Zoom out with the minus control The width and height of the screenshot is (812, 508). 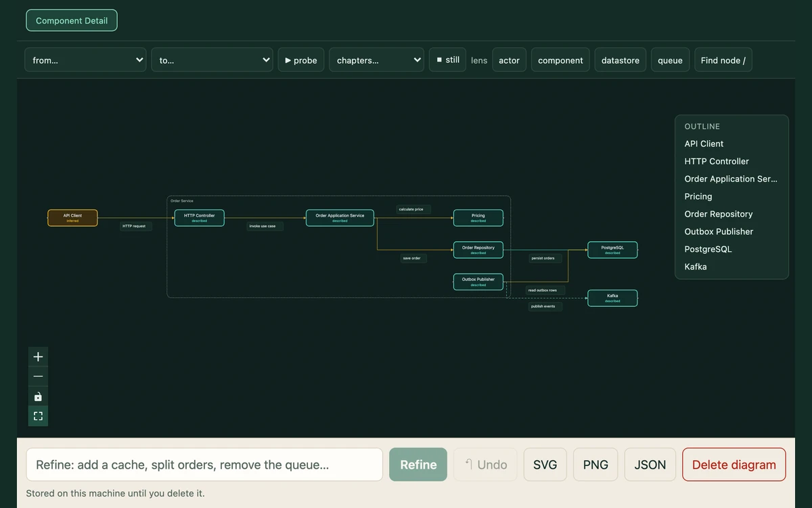tap(38, 377)
